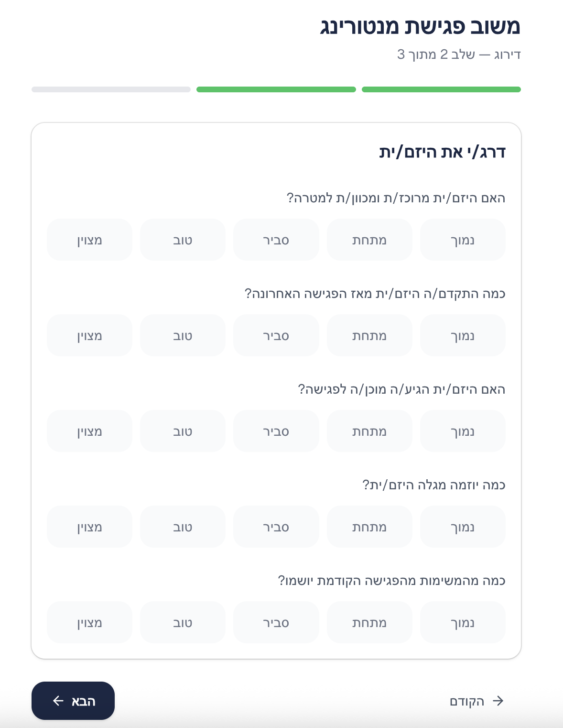Choose טוב for meeting preparedness question
563x728 pixels.
(182, 431)
